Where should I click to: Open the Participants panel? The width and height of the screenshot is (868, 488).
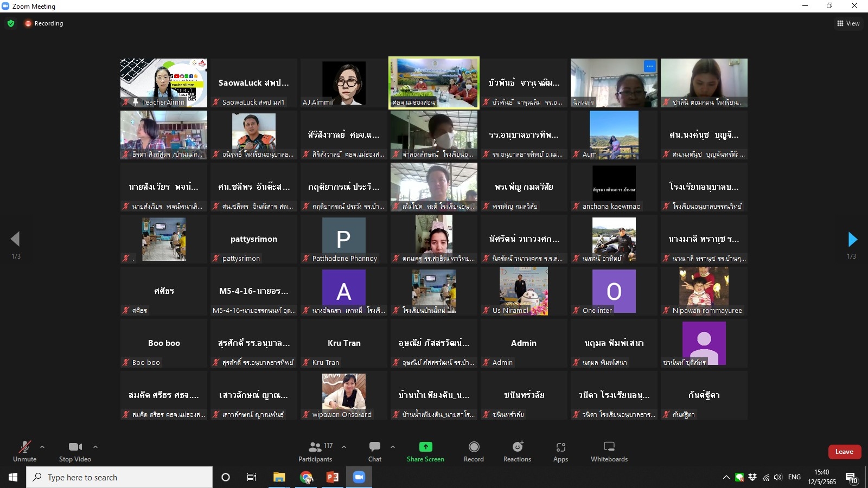315,451
